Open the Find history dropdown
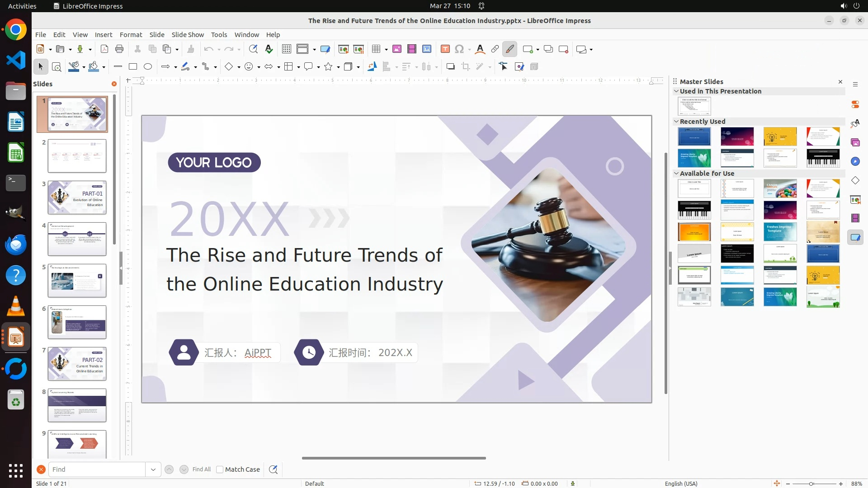Screen dimensions: 868x488 tap(153, 469)
